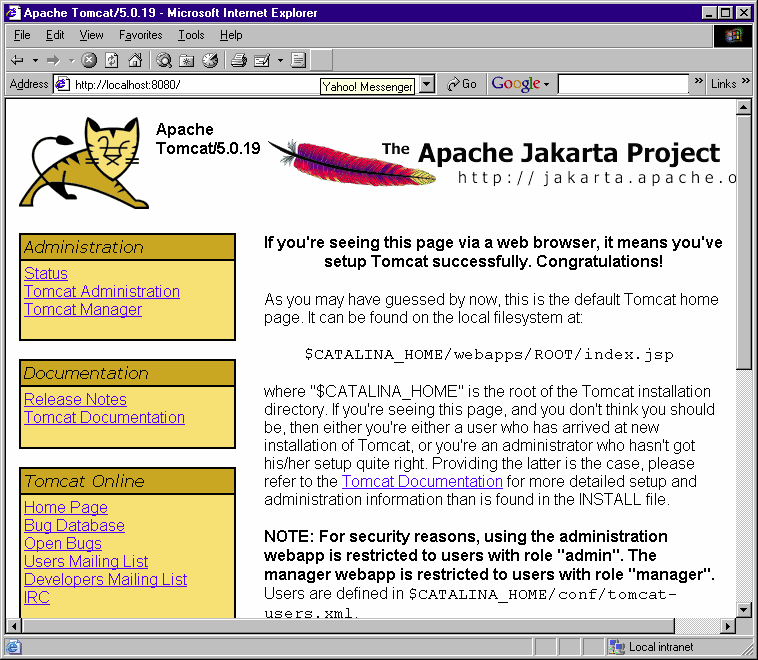This screenshot has height=660, width=758.
Task: Click the $CATALINA_HOME/webapps/ROOT/index.jsp text
Action: (489, 354)
